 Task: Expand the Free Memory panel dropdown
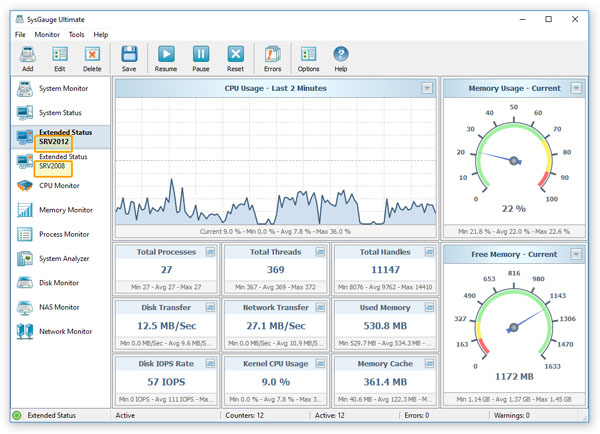pos(576,254)
